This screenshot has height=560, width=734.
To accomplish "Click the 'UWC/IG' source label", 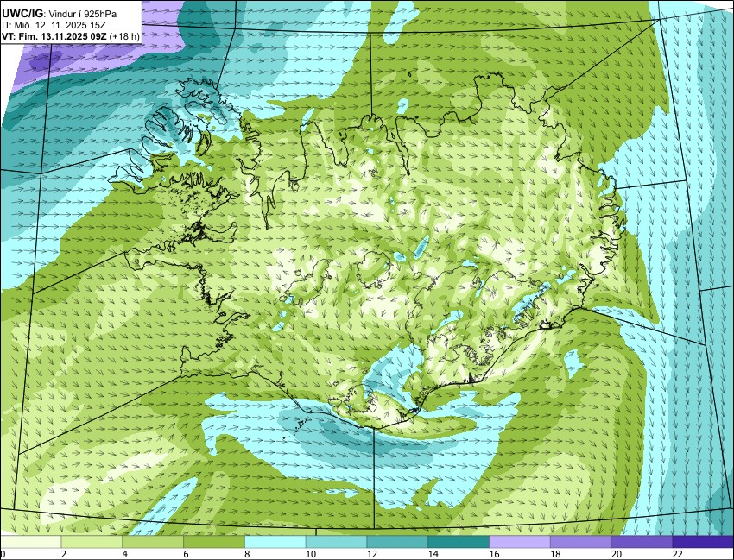I will coord(22,15).
